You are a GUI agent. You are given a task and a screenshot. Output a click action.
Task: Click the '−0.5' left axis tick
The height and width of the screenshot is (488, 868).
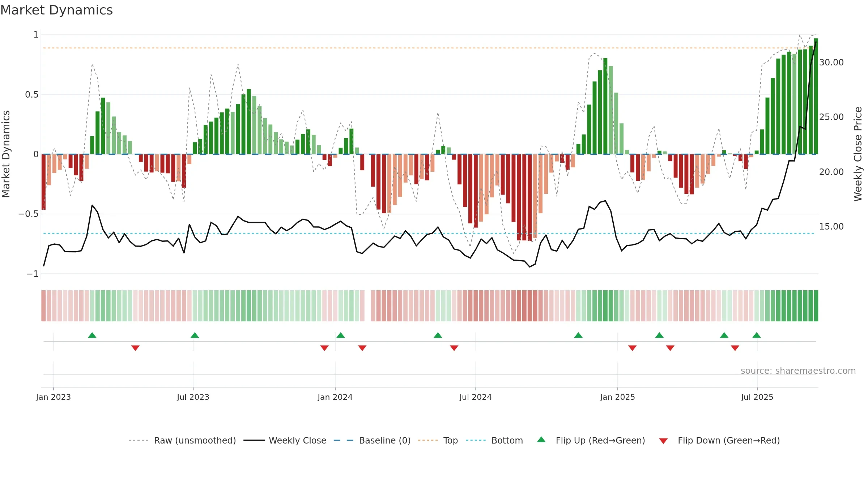coord(29,214)
